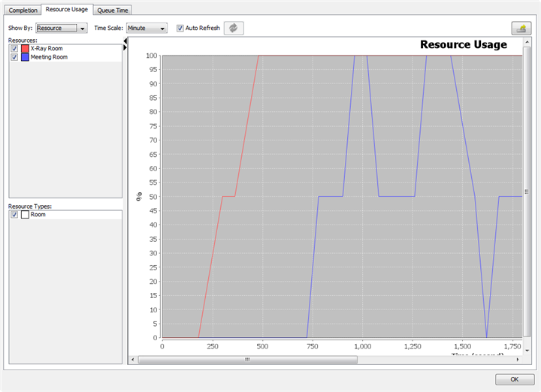This screenshot has width=541, height=392.
Task: Open the Time Scale Minute dropdown
Action: pyautogui.click(x=147, y=28)
